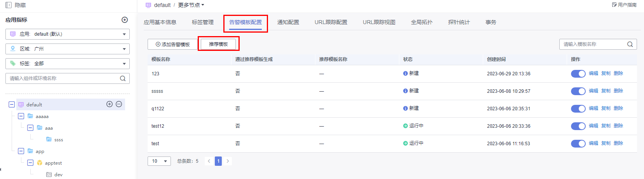This screenshot has height=179, width=644.
Task: Click the template name search field
Action: click(598, 44)
